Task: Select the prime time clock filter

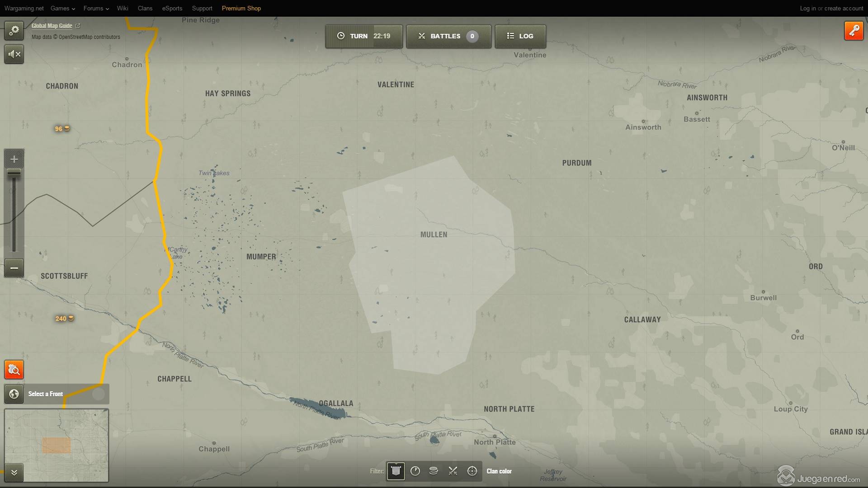Action: click(415, 471)
